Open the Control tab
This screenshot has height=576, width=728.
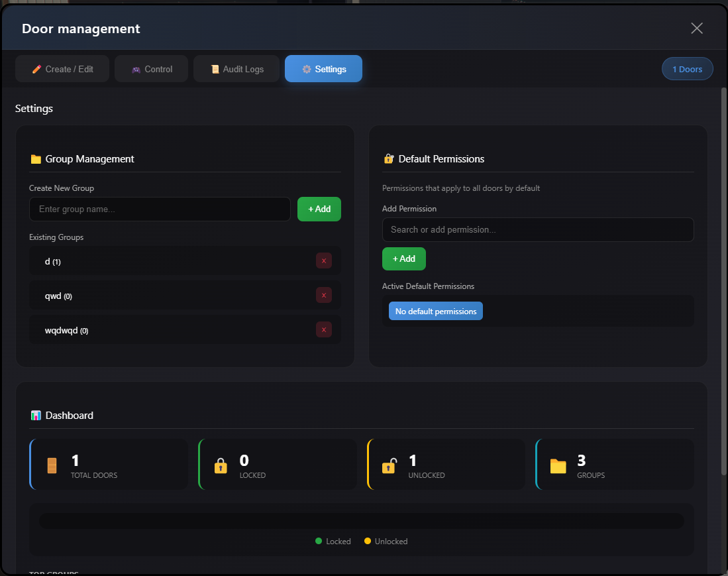151,69
